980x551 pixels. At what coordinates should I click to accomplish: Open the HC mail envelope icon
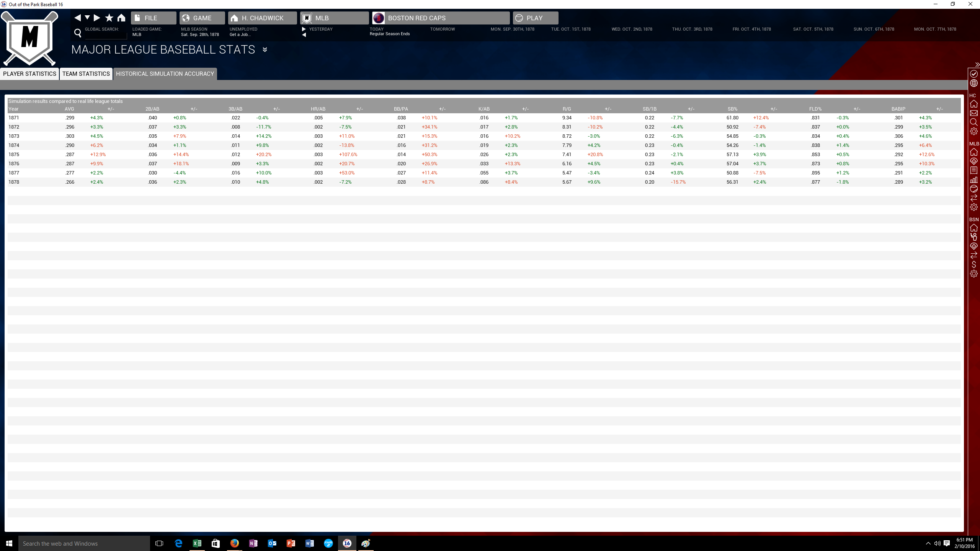click(x=974, y=113)
